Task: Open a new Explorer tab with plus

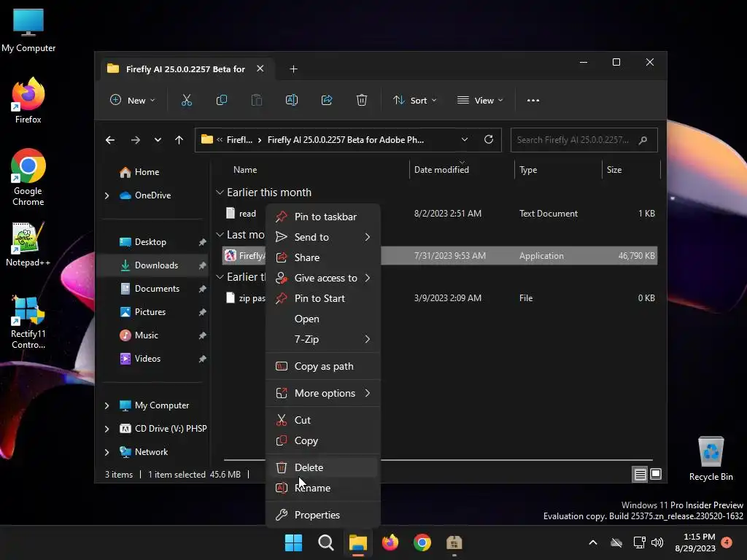Action: coord(293,69)
